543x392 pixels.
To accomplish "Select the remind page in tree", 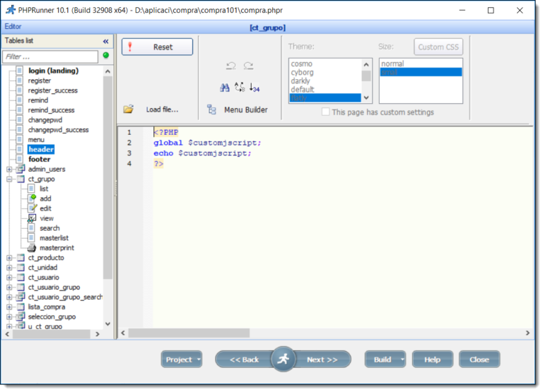I will pyautogui.click(x=38, y=100).
